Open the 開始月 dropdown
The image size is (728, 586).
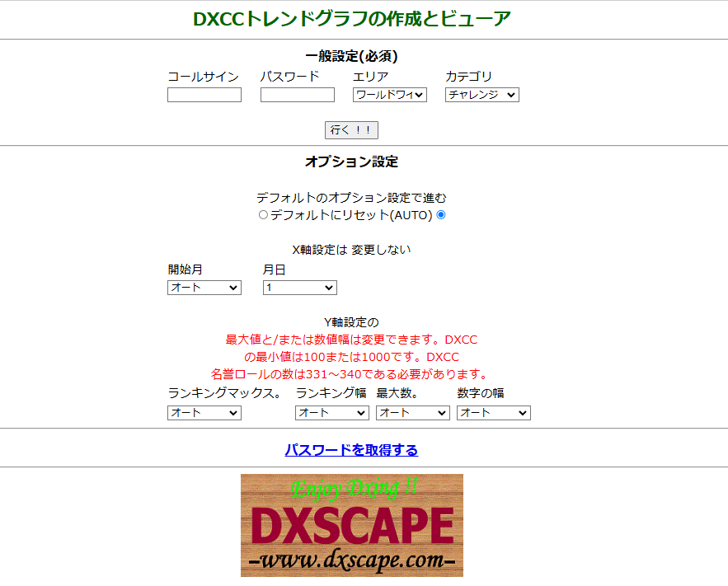tap(204, 288)
